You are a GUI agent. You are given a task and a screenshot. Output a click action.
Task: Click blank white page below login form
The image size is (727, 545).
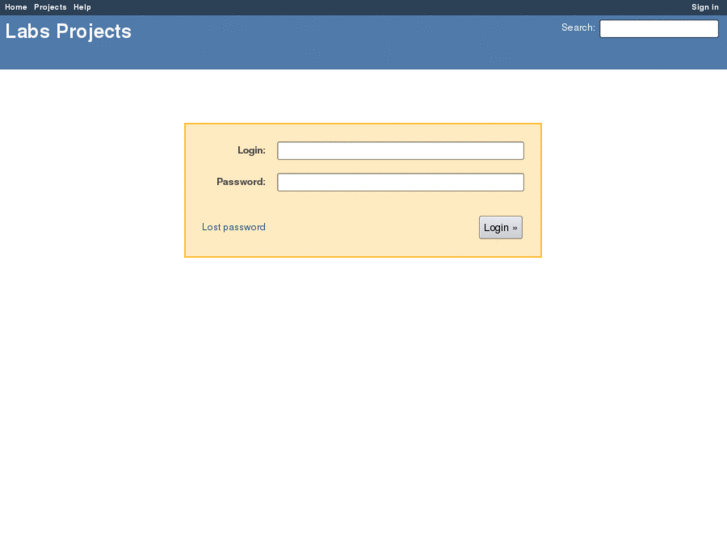364,394
